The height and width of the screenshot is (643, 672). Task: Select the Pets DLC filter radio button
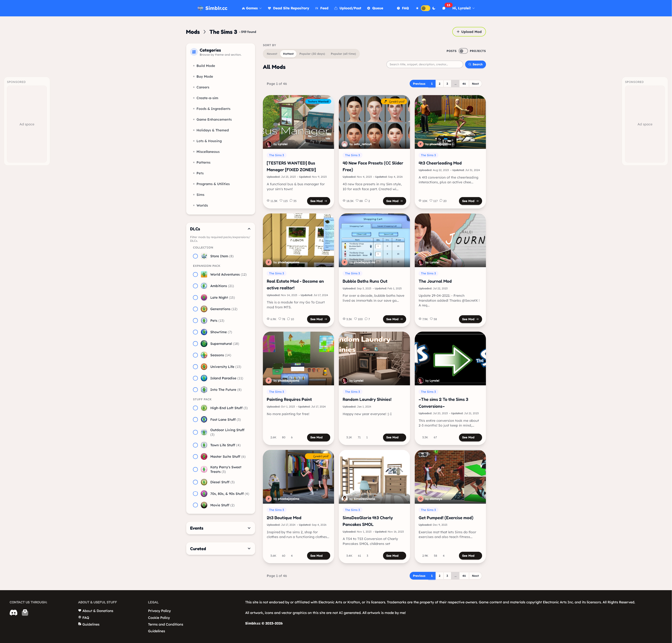[x=195, y=321]
